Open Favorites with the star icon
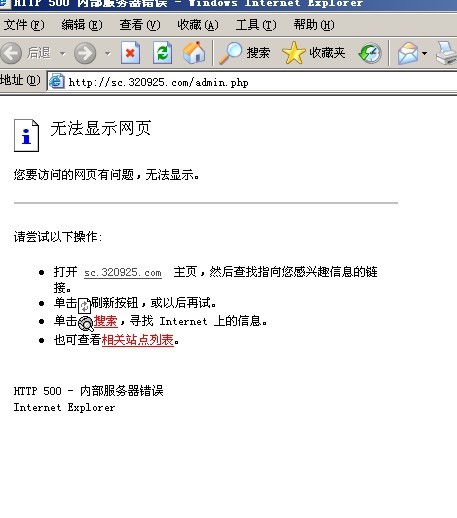This screenshot has width=457, height=518. tap(313, 53)
